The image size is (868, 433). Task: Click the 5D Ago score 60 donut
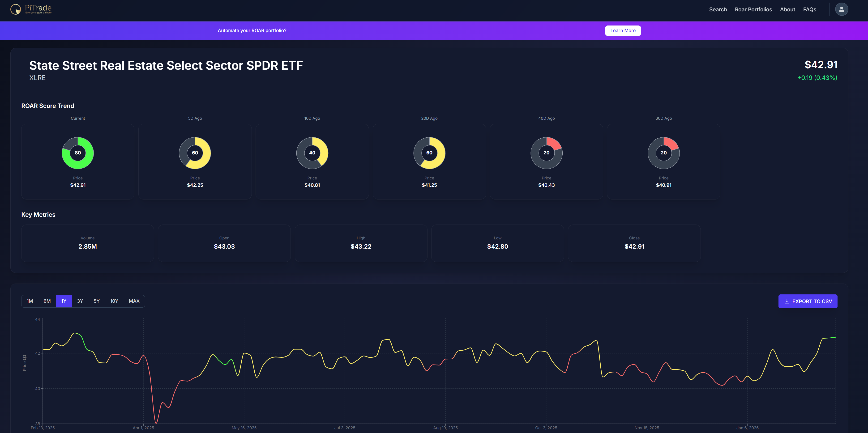pos(195,153)
